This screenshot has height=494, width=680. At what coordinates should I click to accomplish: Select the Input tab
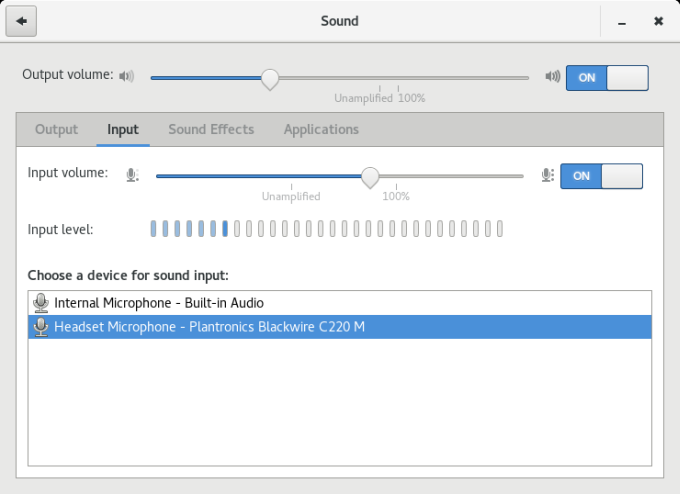coord(123,129)
